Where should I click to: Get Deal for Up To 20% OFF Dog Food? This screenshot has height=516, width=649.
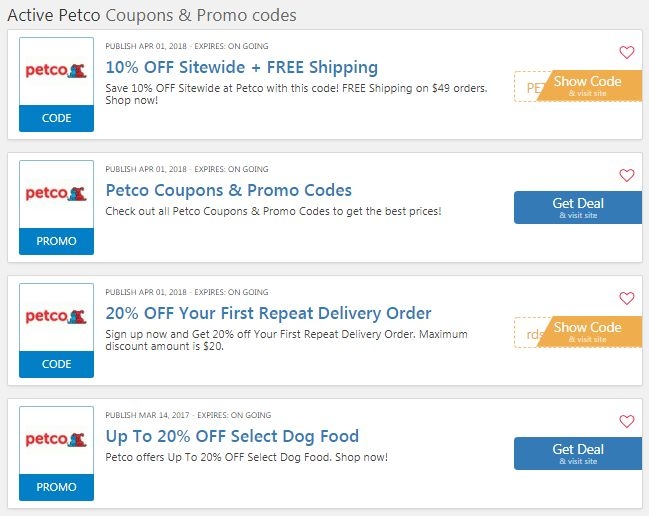(x=578, y=454)
